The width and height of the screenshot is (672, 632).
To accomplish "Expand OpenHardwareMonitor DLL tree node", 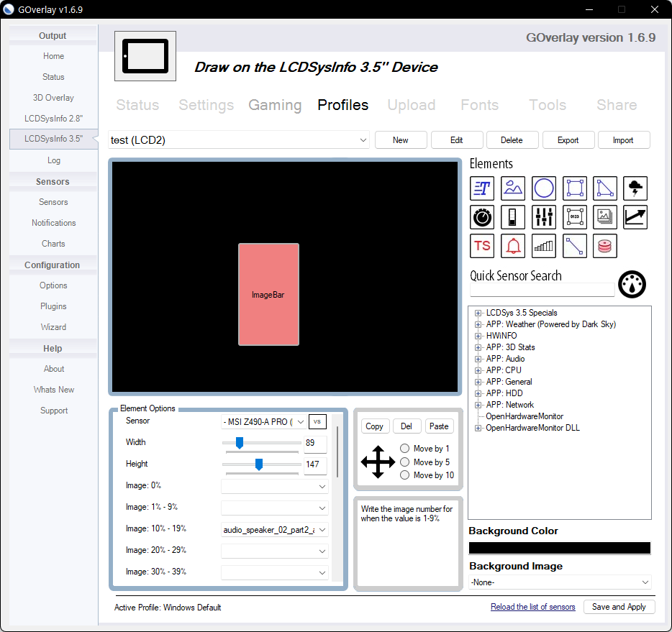I will (478, 428).
